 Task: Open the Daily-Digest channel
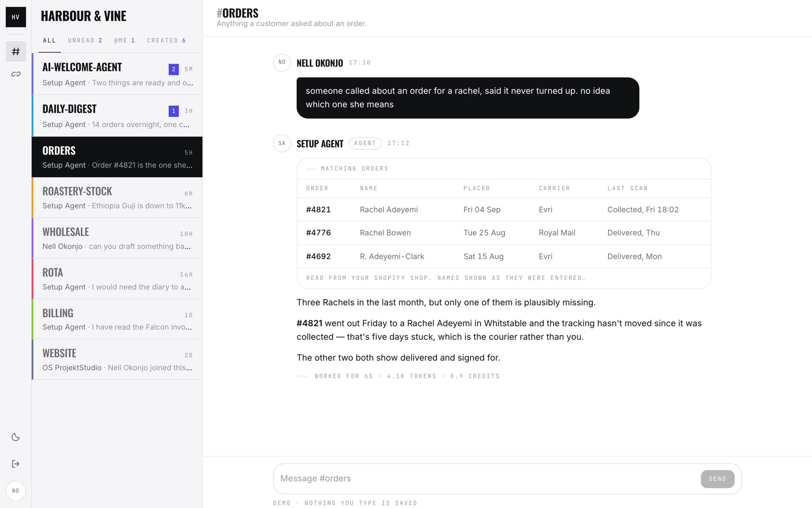coord(117,116)
